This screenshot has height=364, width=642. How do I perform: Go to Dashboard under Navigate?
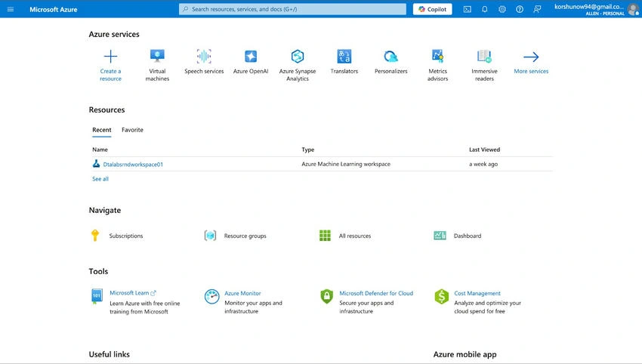(468, 236)
